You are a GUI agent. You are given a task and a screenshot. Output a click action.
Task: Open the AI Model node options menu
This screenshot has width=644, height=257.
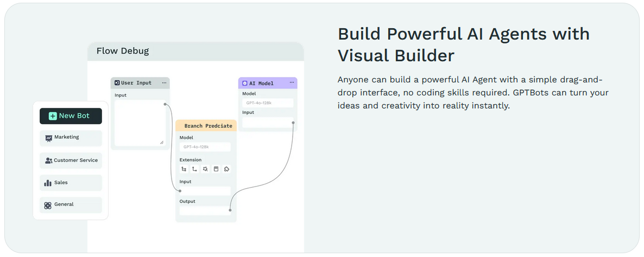tap(292, 83)
